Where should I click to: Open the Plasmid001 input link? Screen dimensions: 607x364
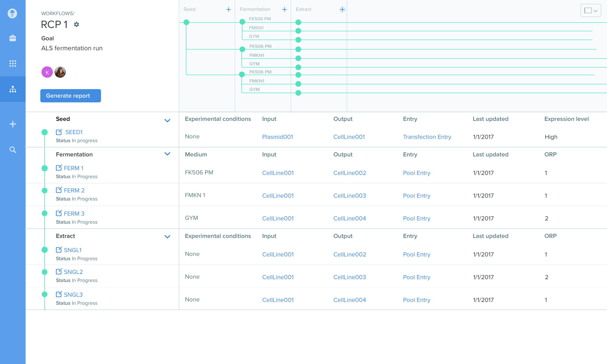click(x=277, y=137)
